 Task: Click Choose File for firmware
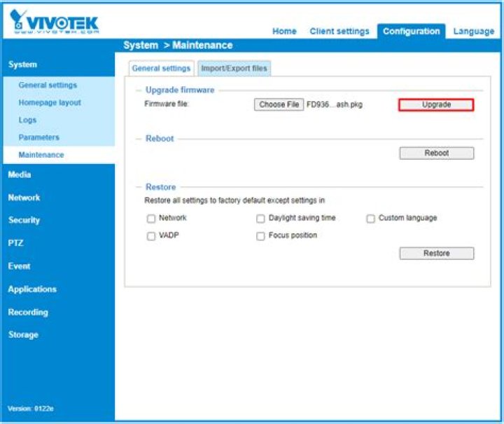pyautogui.click(x=279, y=104)
